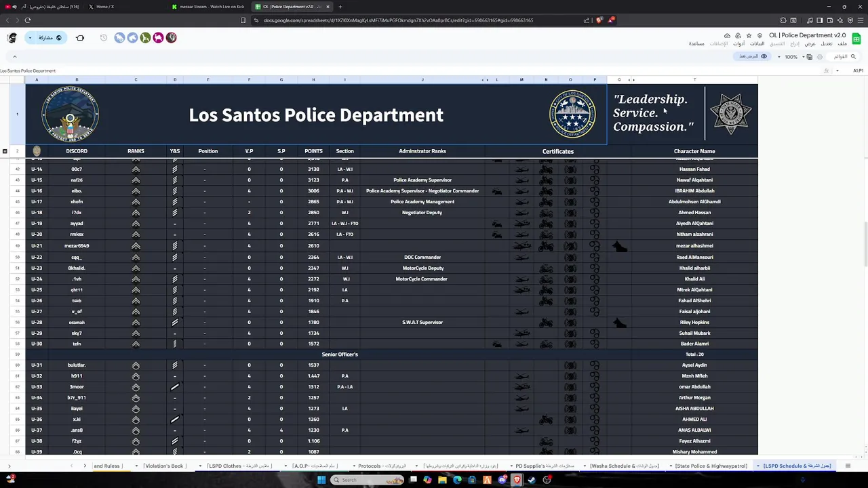Open the LSPD Schedule tab dropdown arrow

pyautogui.click(x=758, y=466)
